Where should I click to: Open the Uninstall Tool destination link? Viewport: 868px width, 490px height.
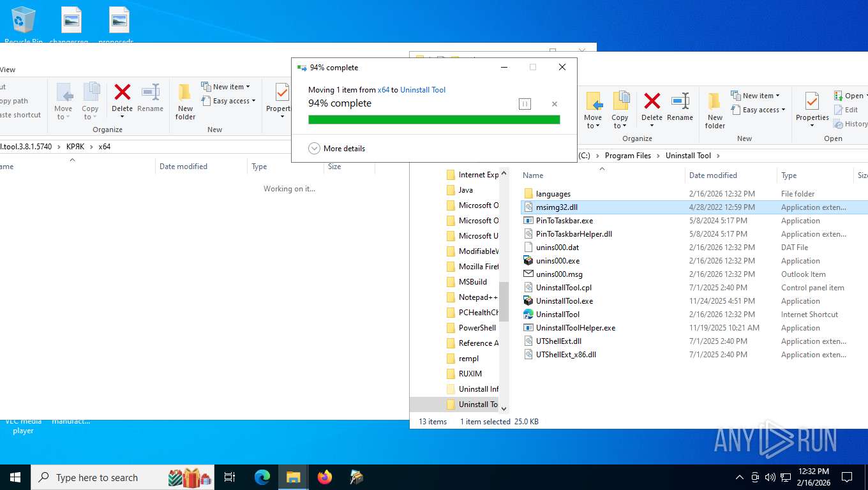click(423, 90)
